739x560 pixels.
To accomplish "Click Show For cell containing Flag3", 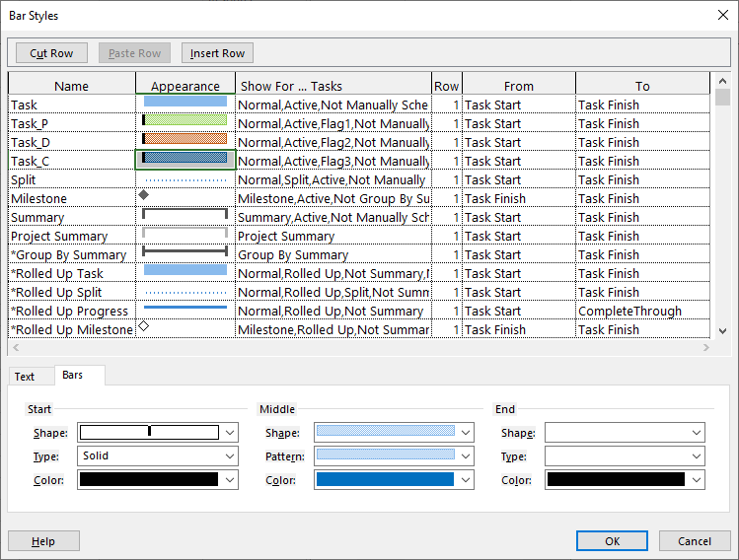I will 333,161.
